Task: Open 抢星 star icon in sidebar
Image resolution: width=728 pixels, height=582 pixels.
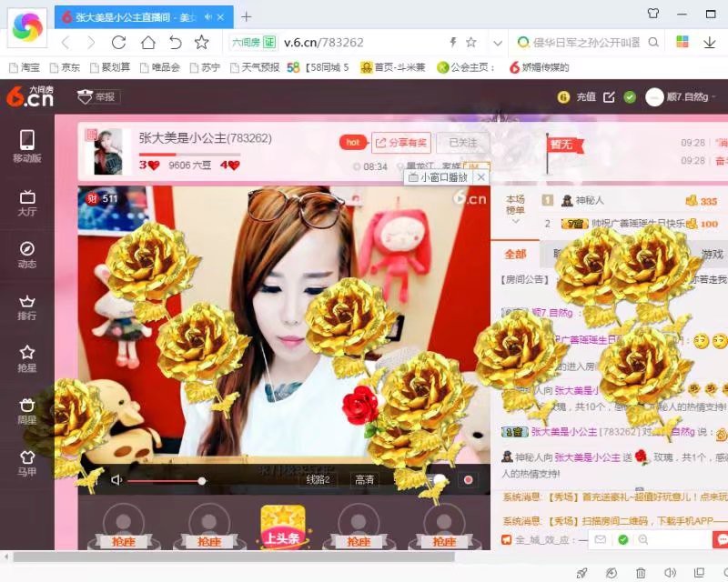Action: [x=27, y=359]
